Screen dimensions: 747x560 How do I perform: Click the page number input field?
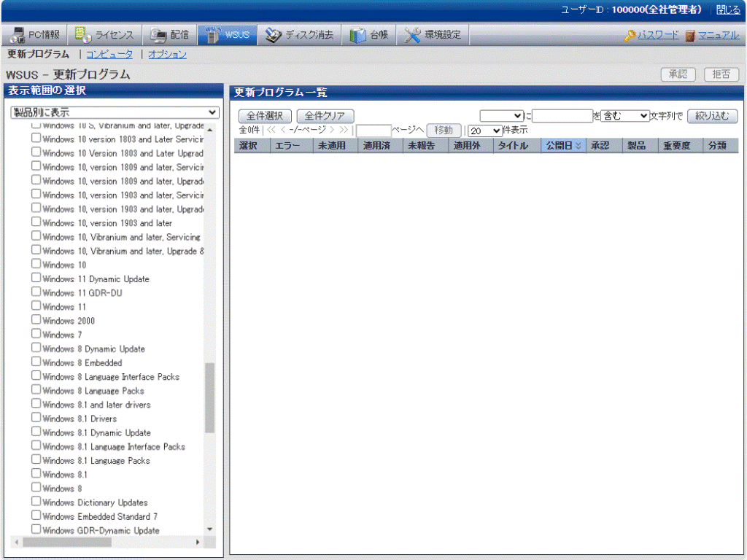tap(373, 131)
